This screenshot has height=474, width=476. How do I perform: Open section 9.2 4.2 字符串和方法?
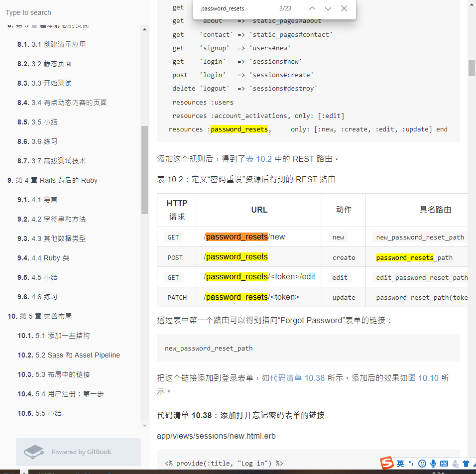[52, 219]
